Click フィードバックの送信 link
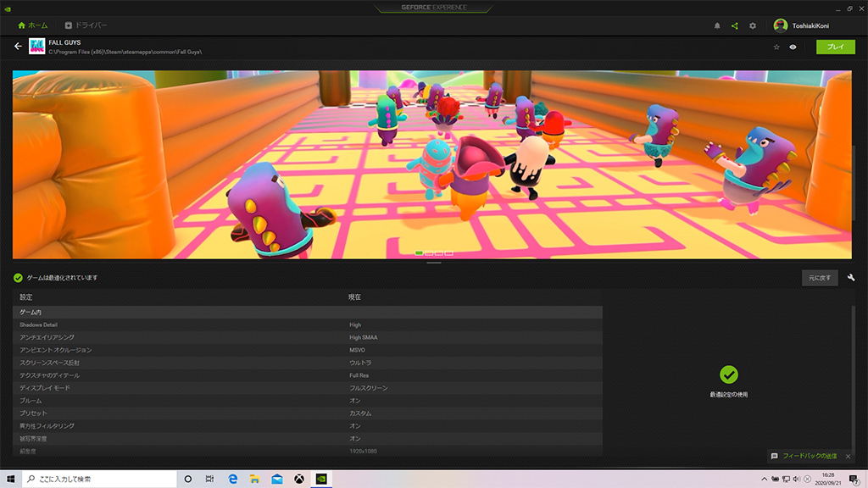The height and width of the screenshot is (488, 868). coord(810,456)
